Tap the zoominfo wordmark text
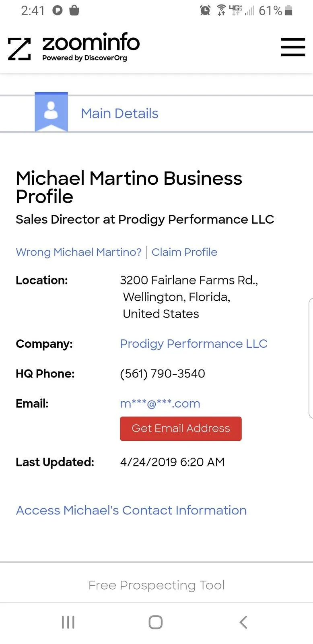 (91, 42)
